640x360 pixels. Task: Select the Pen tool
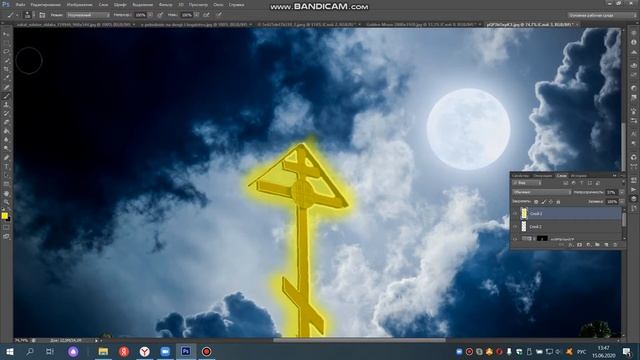point(6,158)
